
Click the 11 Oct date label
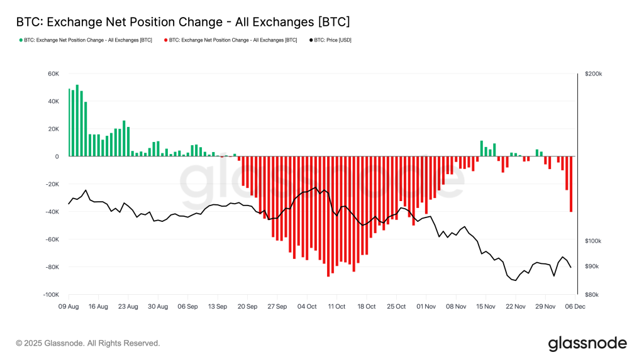[336, 307]
